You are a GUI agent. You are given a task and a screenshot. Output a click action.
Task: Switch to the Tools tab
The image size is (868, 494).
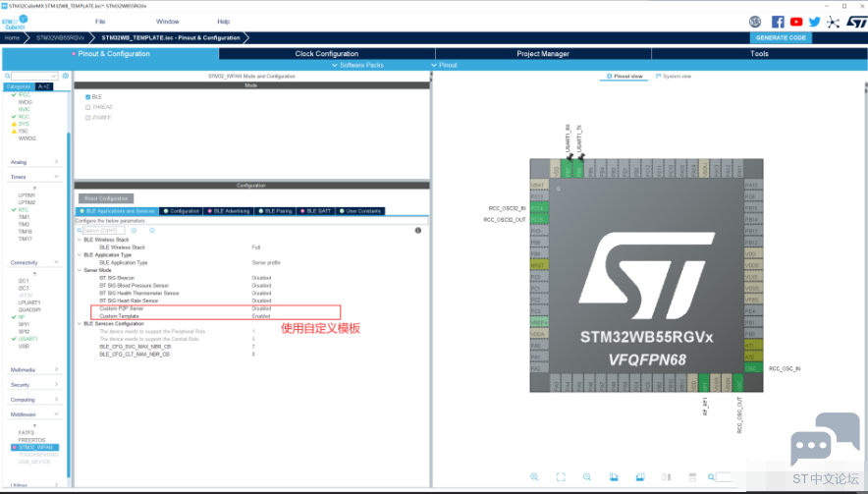click(759, 54)
